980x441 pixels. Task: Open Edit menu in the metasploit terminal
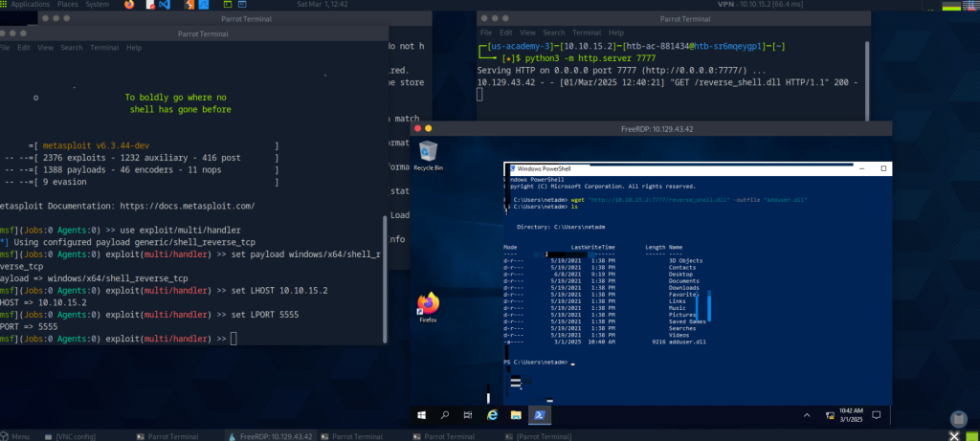tap(23, 48)
